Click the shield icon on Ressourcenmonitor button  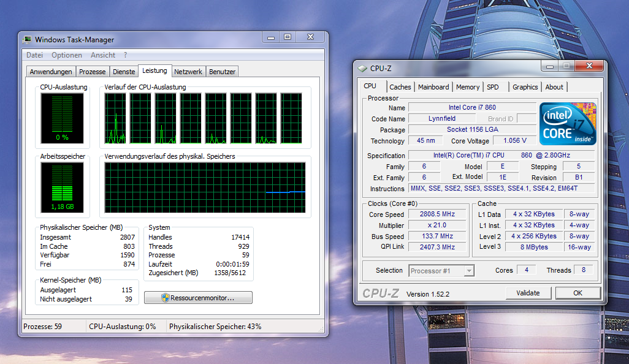coord(165,298)
